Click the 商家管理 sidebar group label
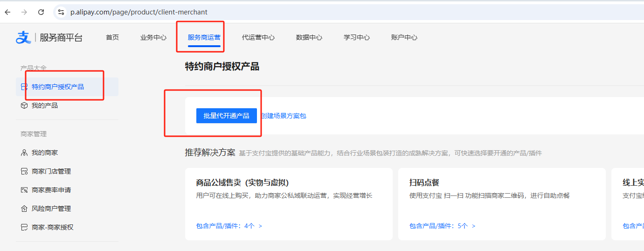The image size is (644, 251). pyautogui.click(x=34, y=134)
